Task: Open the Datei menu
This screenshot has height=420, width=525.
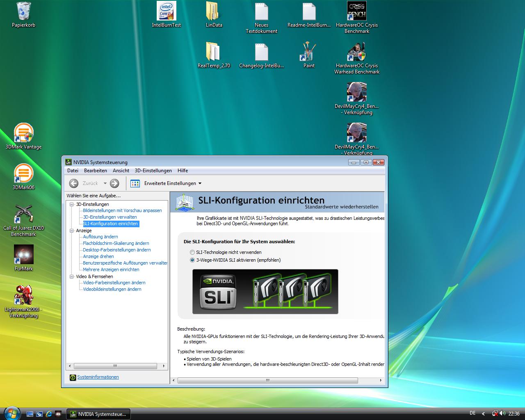Action: (73, 171)
